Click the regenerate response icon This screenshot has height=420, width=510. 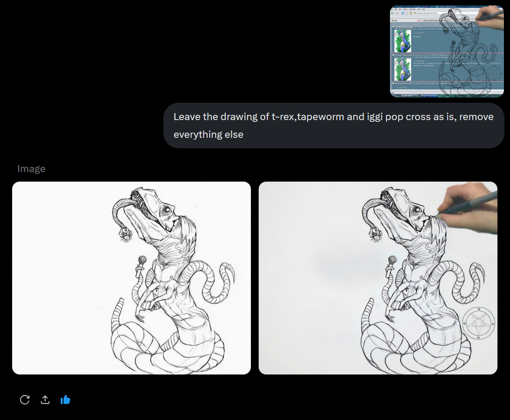tap(25, 400)
